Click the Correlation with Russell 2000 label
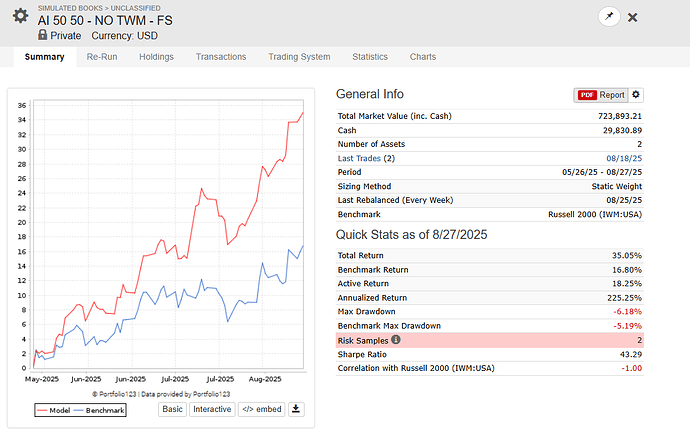The image size is (690, 435). click(416, 368)
